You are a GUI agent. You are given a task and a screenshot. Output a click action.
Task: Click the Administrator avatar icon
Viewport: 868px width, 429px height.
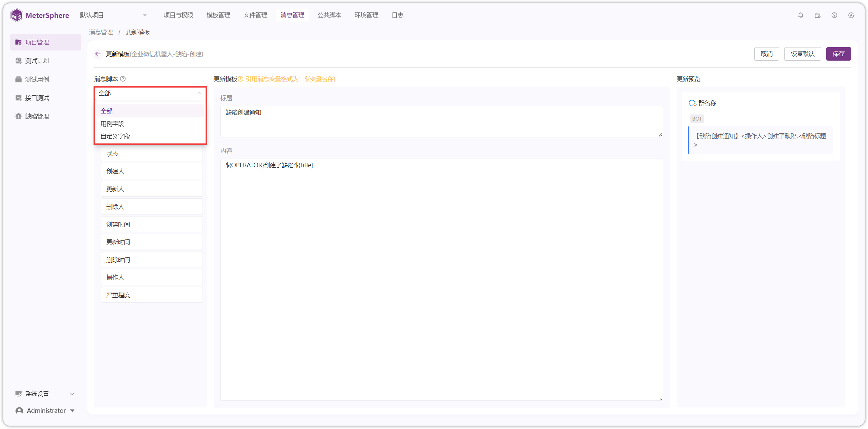[20, 410]
